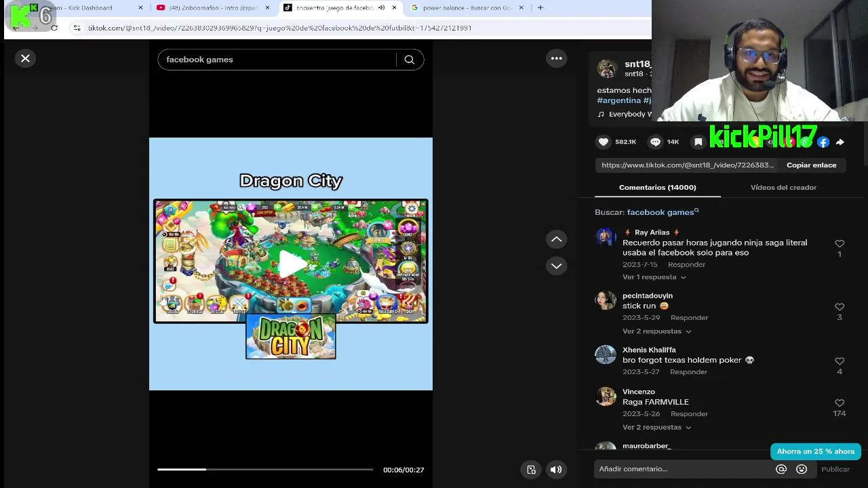868x488 pixels.
Task: Toggle the video volume speaker icon
Action: (x=556, y=469)
